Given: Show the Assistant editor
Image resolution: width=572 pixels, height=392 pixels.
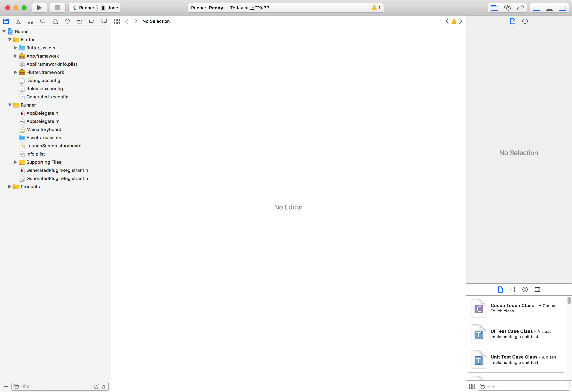Looking at the screenshot, I should coord(507,8).
